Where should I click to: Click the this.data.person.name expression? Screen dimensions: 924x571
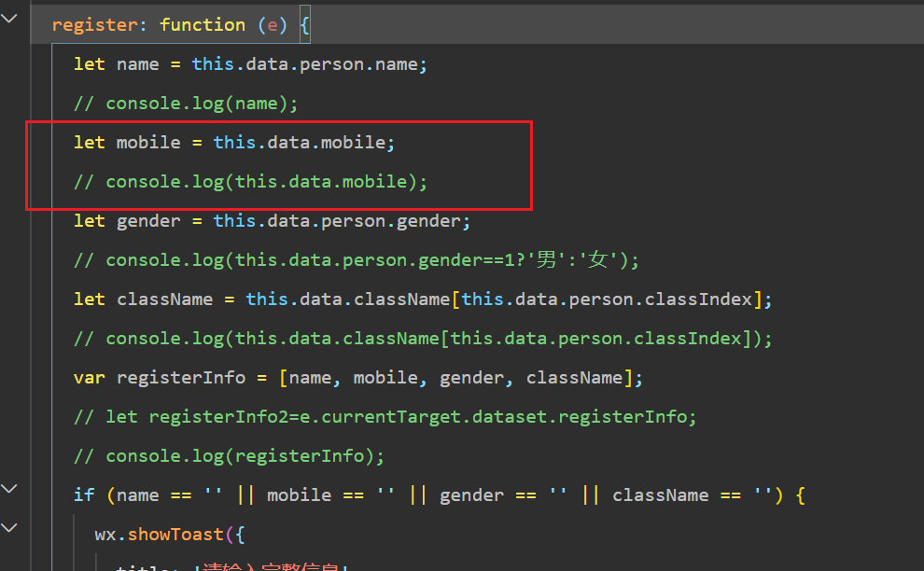pyautogui.click(x=308, y=63)
